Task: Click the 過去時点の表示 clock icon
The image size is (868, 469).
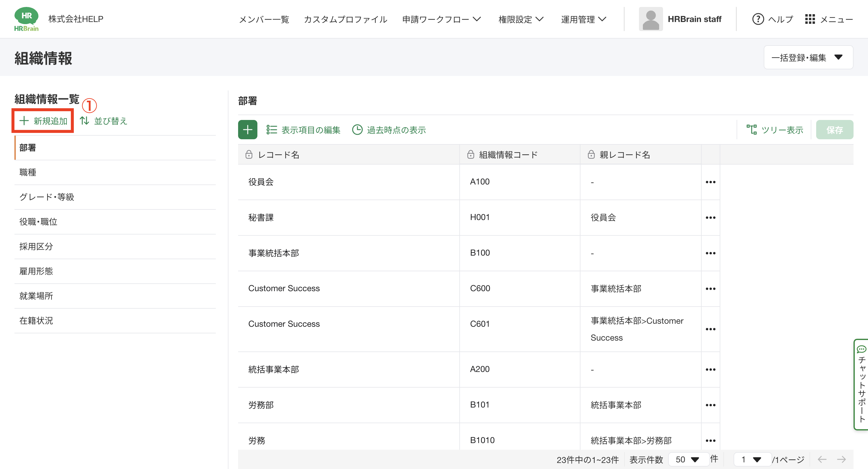Action: coord(357,130)
